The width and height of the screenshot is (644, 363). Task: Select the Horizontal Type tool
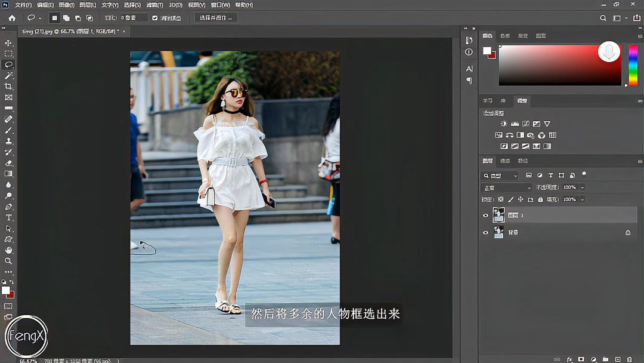[x=8, y=217]
